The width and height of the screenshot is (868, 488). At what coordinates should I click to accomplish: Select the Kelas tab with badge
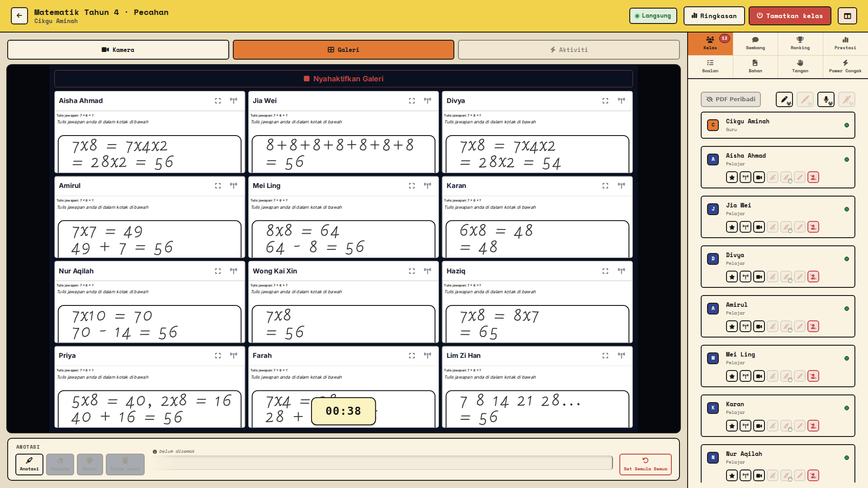(x=710, y=43)
